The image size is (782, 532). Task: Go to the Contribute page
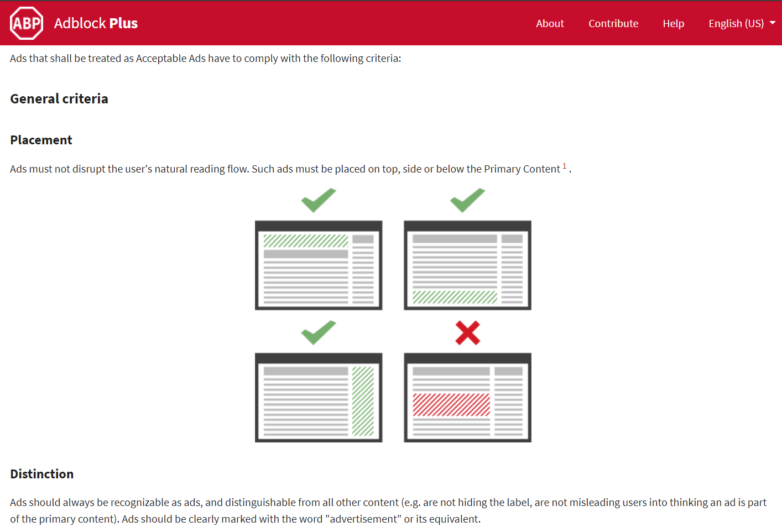(x=613, y=23)
